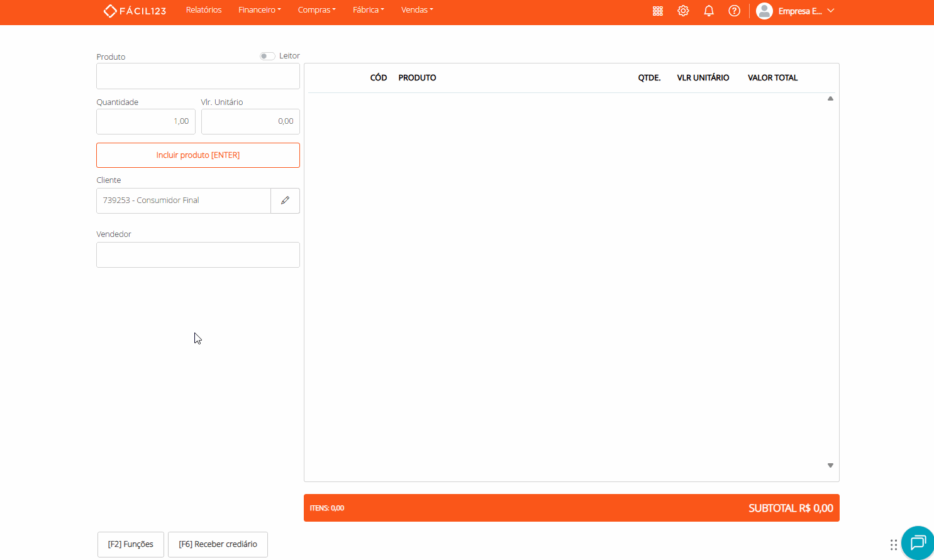
Task: Click the [F2] Funções button
Action: [x=131, y=544]
